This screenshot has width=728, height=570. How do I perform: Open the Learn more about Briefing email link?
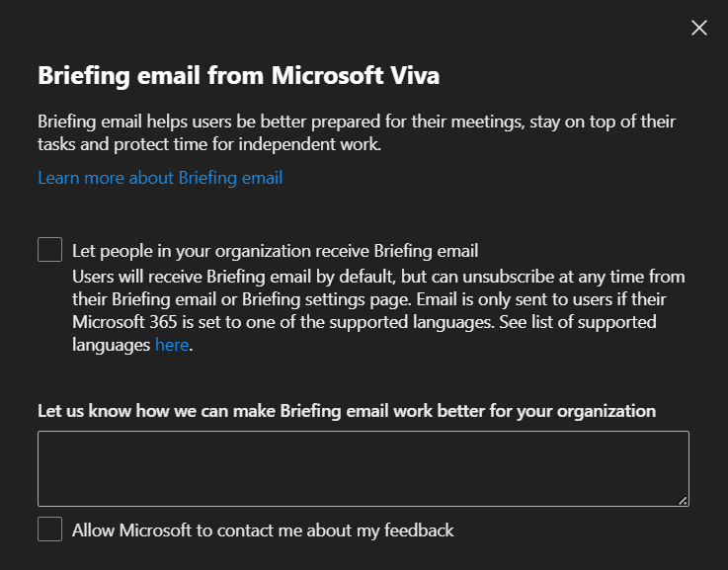click(x=160, y=178)
